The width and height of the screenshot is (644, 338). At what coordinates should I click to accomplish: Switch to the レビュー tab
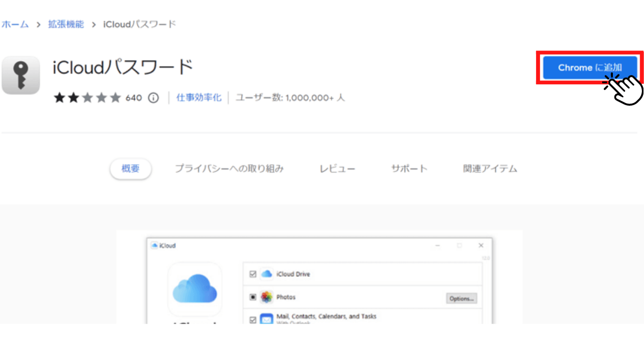coord(337,168)
